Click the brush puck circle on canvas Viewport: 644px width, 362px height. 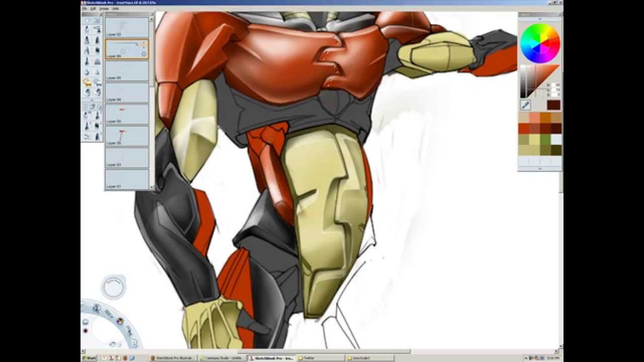coord(113,288)
